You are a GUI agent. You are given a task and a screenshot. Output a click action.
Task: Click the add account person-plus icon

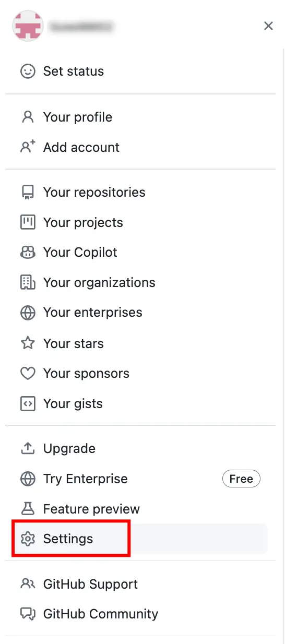28,147
